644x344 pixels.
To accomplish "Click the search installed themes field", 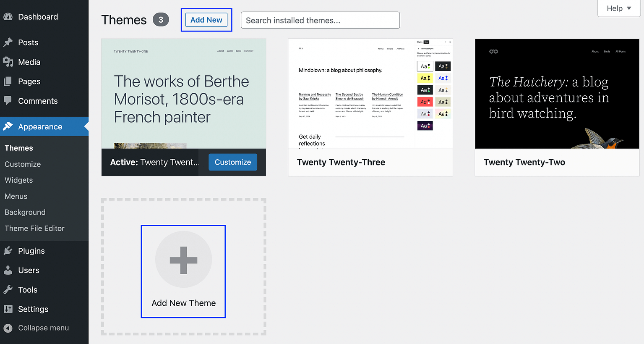I will [x=320, y=20].
